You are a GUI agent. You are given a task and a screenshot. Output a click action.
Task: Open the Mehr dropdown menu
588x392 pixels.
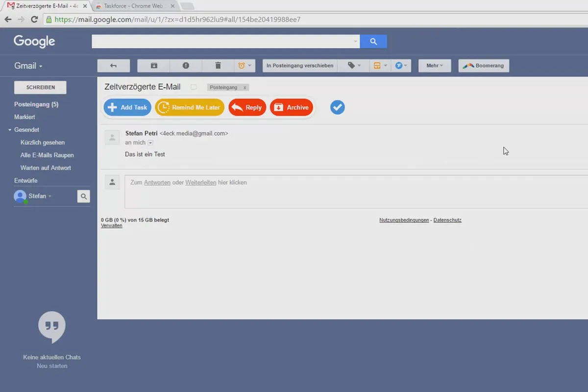point(435,66)
